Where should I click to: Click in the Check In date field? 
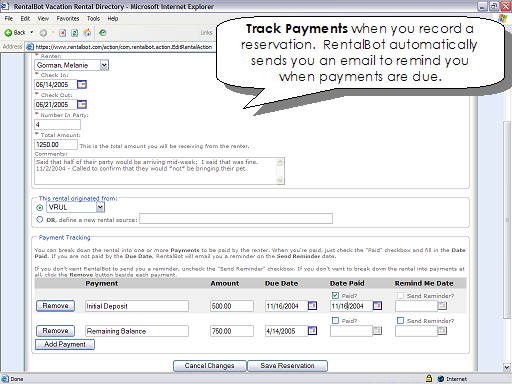tap(56, 84)
